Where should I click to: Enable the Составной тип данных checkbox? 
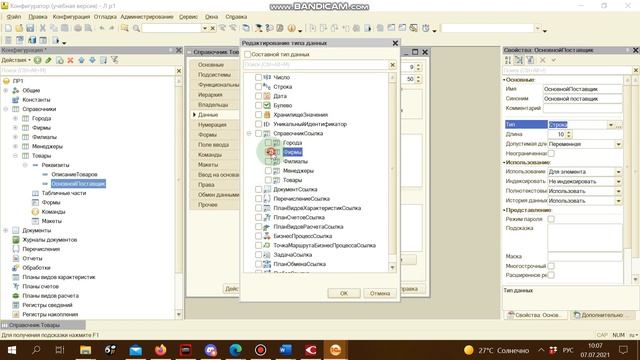[x=247, y=54]
